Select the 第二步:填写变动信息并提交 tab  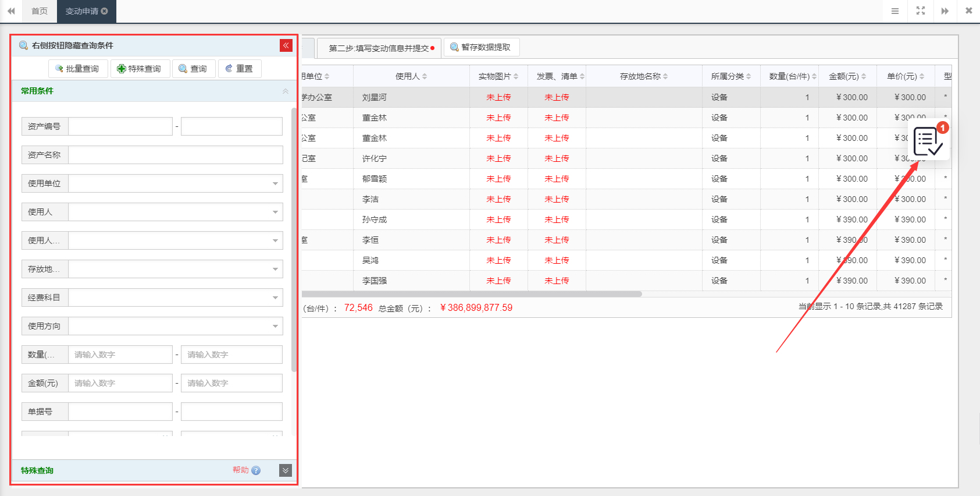[379, 48]
